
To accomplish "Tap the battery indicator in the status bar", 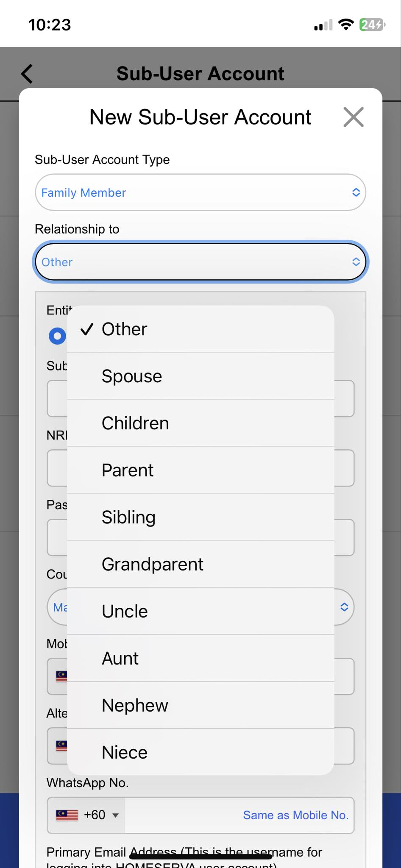I will click(371, 25).
